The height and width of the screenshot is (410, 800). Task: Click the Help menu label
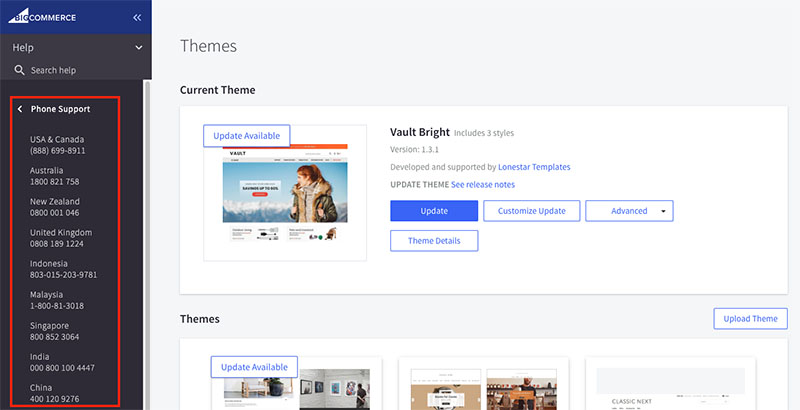[x=23, y=47]
